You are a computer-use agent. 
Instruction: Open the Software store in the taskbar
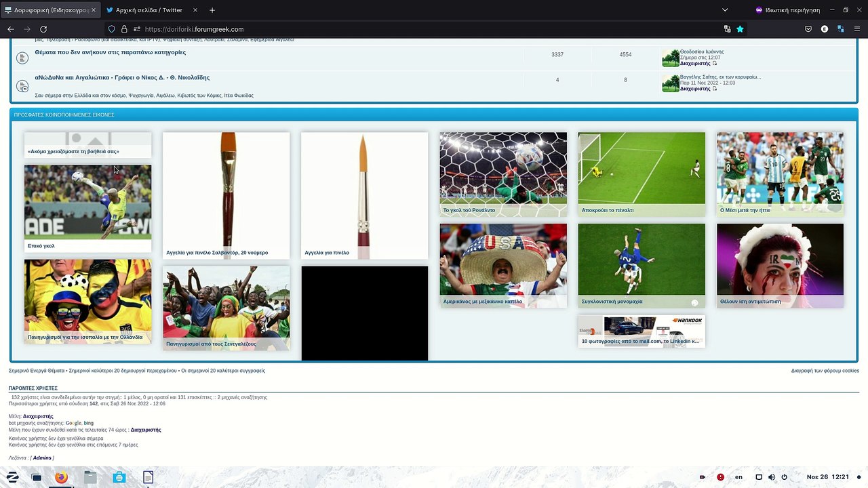[x=119, y=477]
